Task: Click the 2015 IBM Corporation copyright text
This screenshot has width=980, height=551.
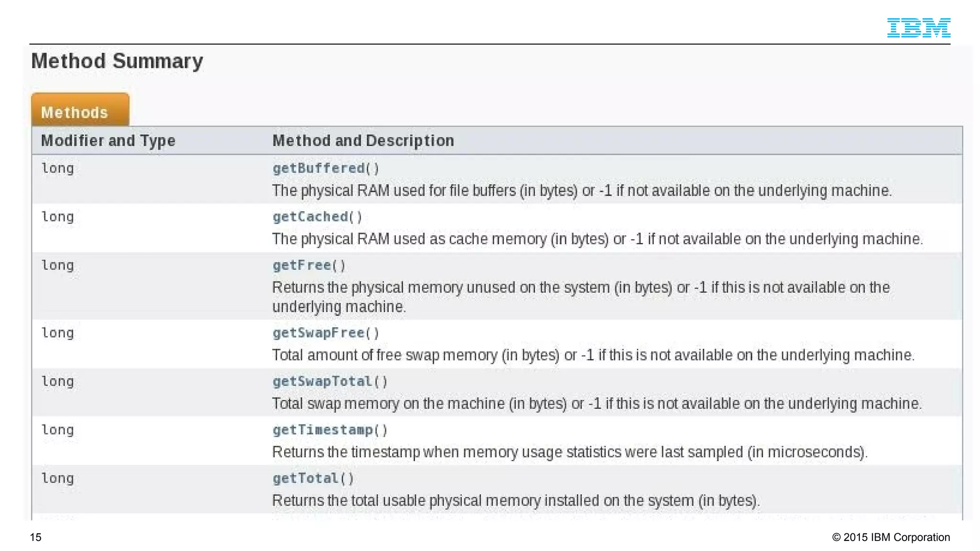Action: coord(891,537)
